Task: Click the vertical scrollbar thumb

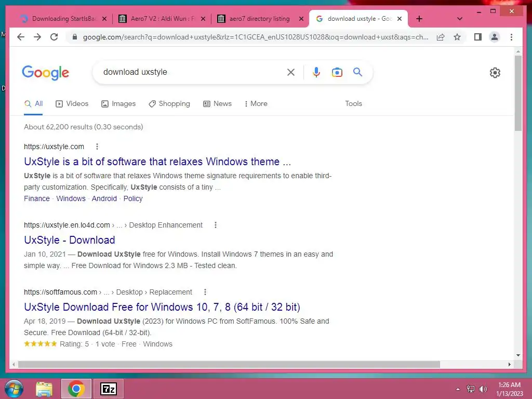Action: tap(518, 94)
